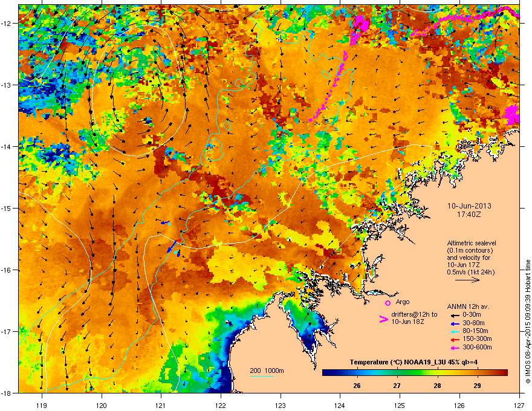Click the longitude axis label 126
Viewport: 532px width, 411px height.
click(459, 405)
